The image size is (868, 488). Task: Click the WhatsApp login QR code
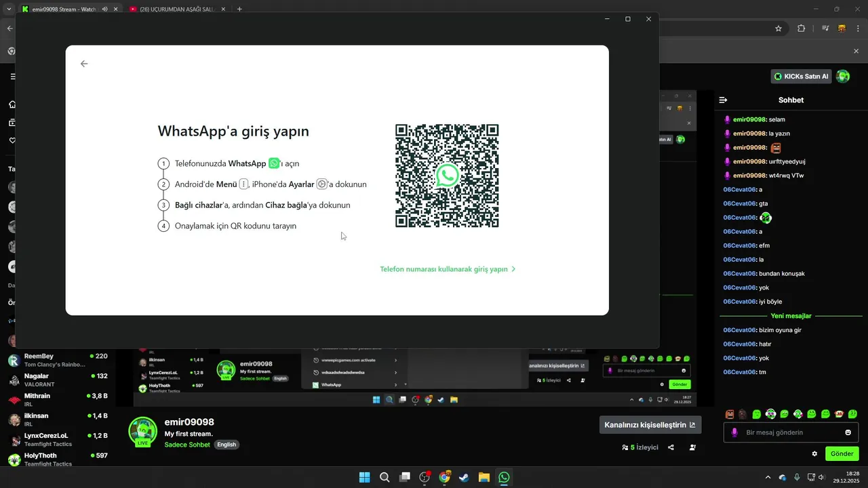coord(447,176)
